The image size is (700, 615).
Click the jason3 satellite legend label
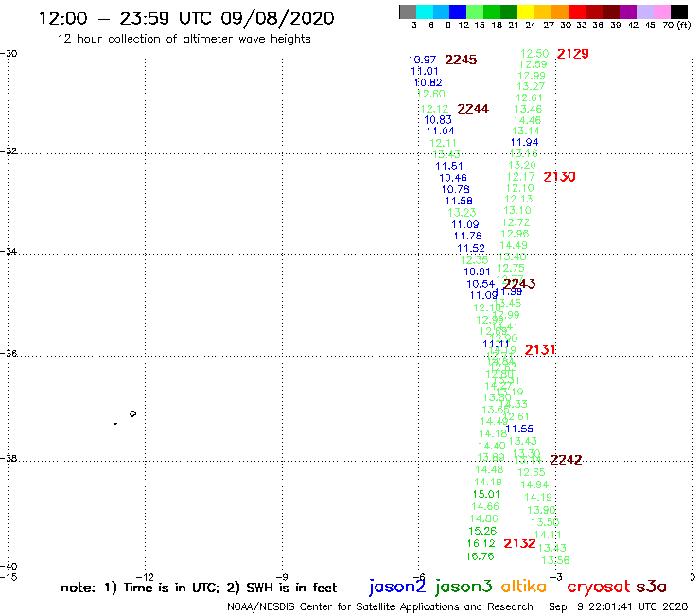pyautogui.click(x=464, y=587)
